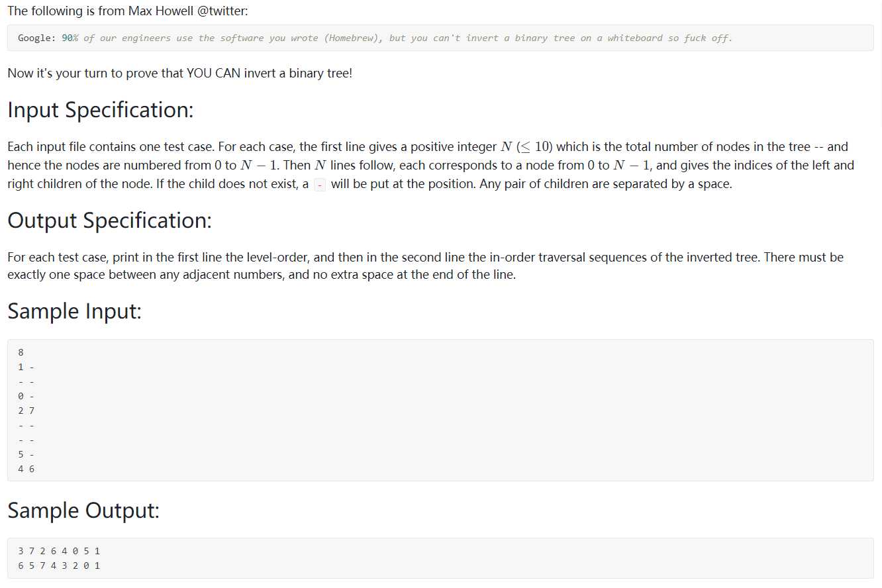
Task: Click the "Sample Input:" heading
Action: point(74,311)
